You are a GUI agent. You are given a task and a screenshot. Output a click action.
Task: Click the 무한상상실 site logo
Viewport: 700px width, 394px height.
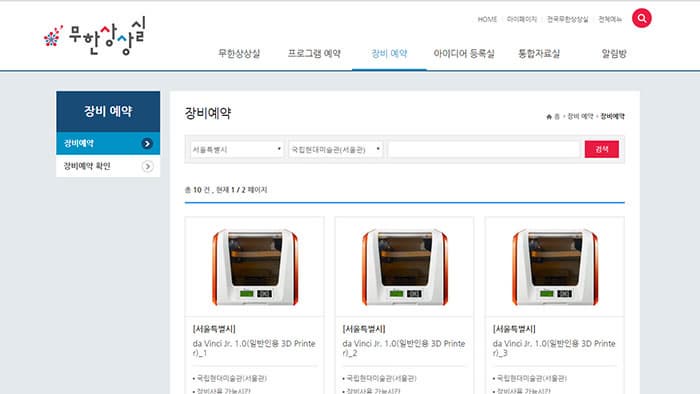95,36
